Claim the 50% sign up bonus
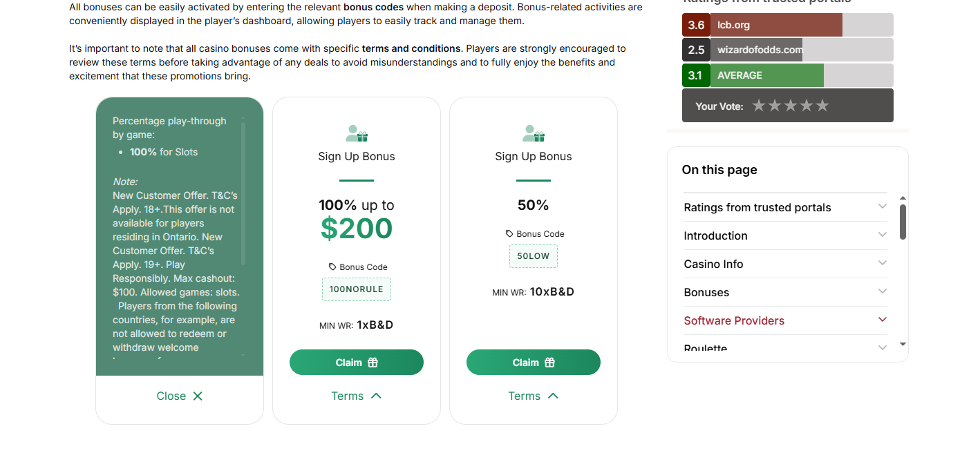 pyautogui.click(x=533, y=363)
